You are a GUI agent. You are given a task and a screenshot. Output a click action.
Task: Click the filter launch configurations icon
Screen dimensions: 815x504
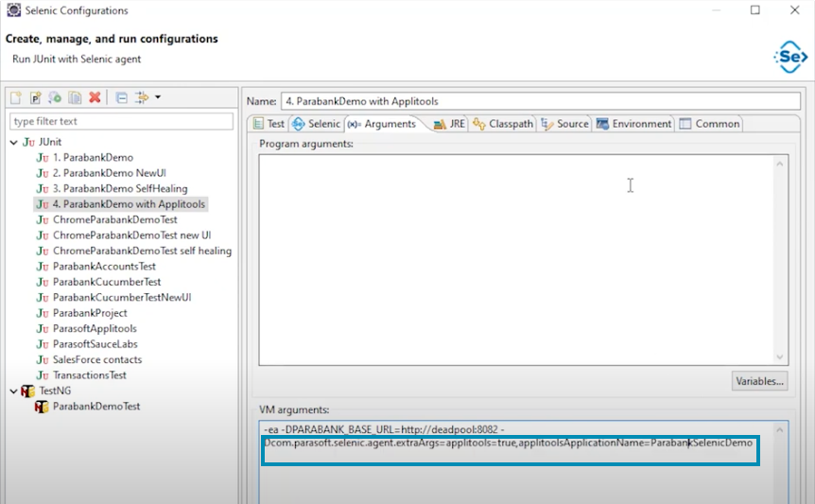point(142,97)
